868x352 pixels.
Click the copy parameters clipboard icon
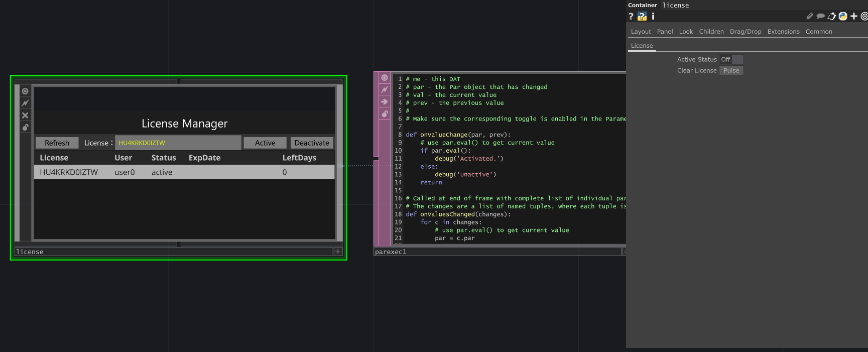[x=831, y=17]
